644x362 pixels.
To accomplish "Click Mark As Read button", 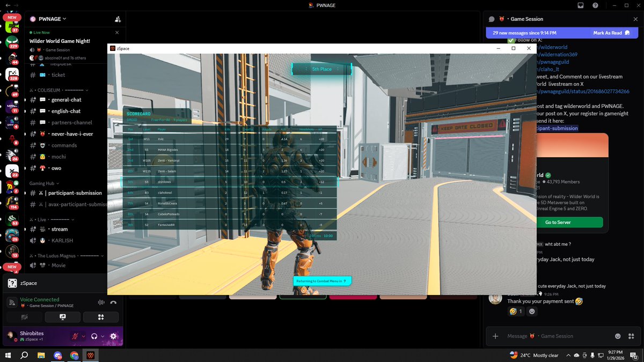I will 611,33.
